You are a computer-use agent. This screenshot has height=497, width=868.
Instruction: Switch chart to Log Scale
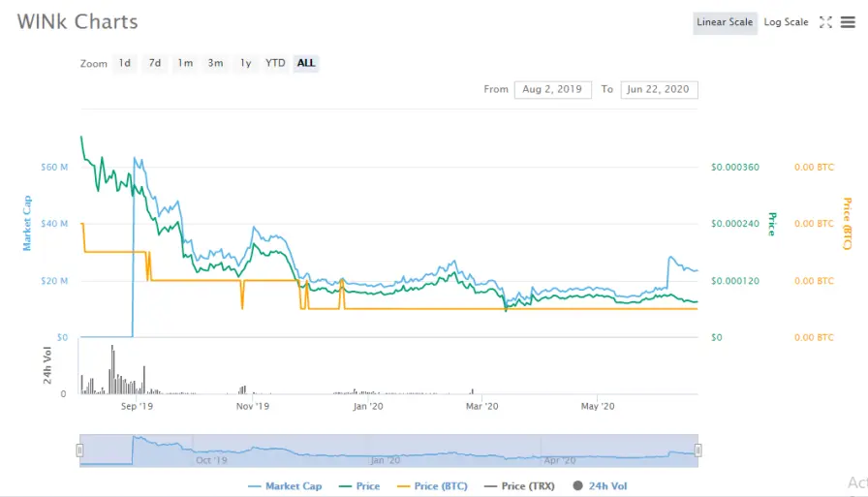pyautogui.click(x=786, y=22)
